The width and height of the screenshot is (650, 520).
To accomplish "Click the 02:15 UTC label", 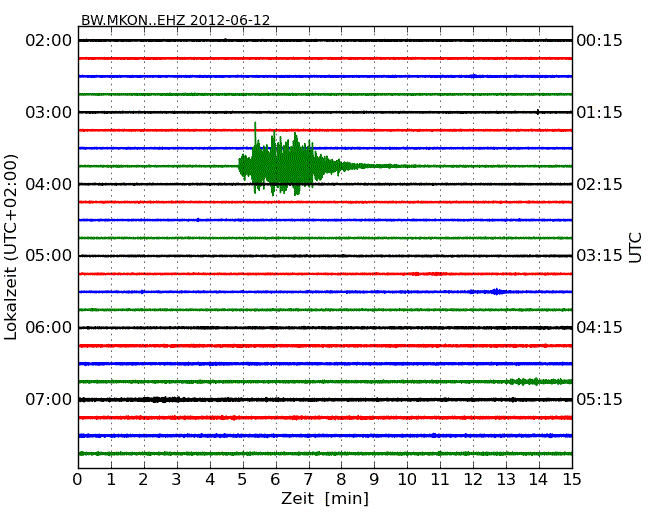I will (x=599, y=184).
